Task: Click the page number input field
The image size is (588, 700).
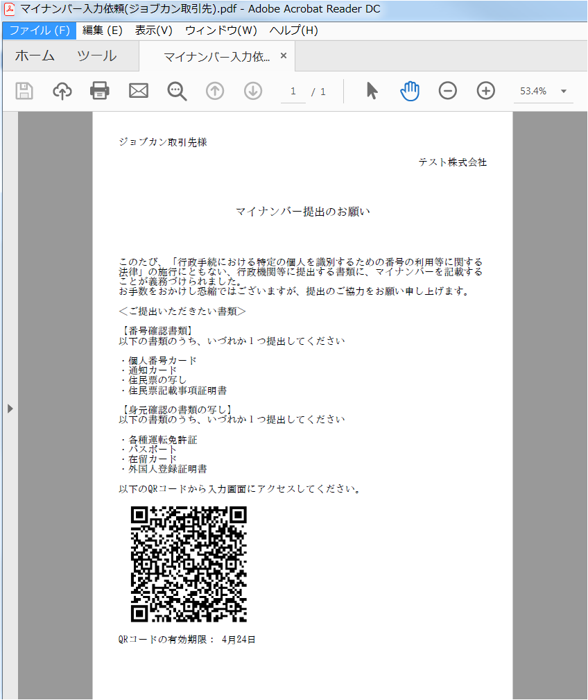Action: [x=293, y=92]
